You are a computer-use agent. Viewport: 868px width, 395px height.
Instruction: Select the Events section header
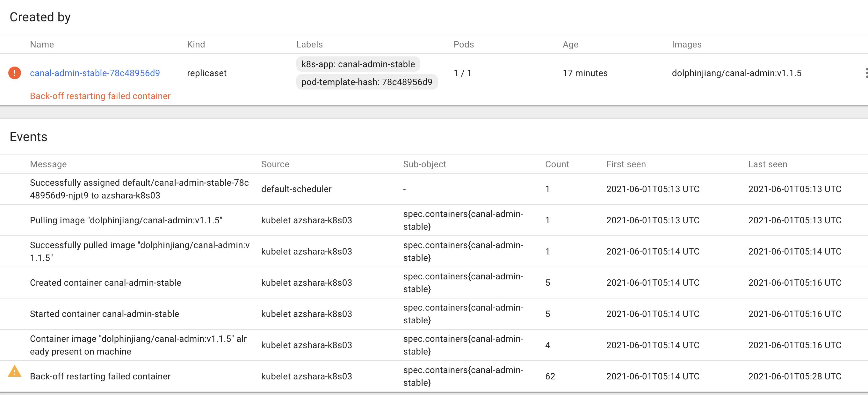(29, 137)
